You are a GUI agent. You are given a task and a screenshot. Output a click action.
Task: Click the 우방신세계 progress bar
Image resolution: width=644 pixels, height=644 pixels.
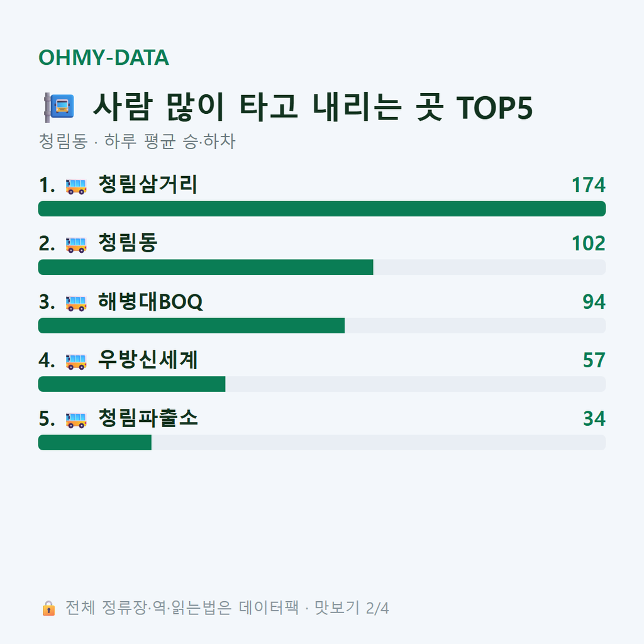tap(322, 384)
